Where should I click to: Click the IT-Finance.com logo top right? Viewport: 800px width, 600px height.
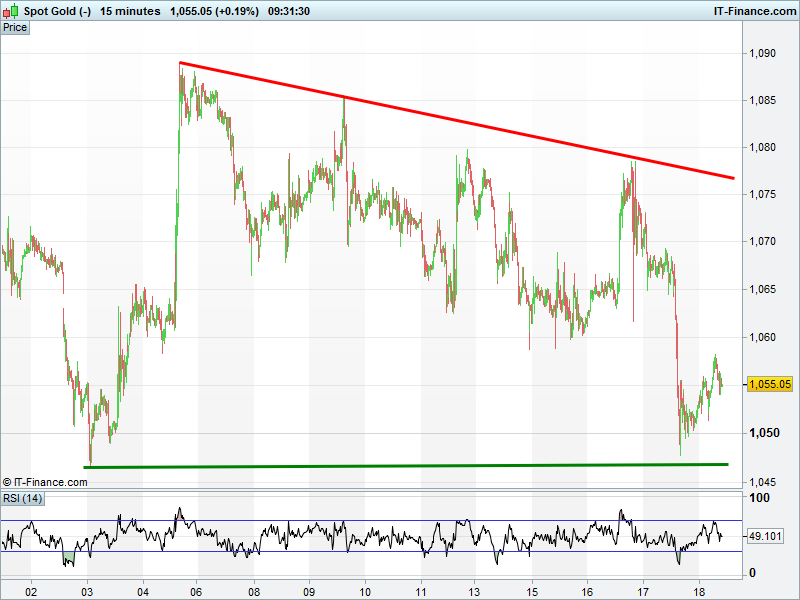click(753, 11)
